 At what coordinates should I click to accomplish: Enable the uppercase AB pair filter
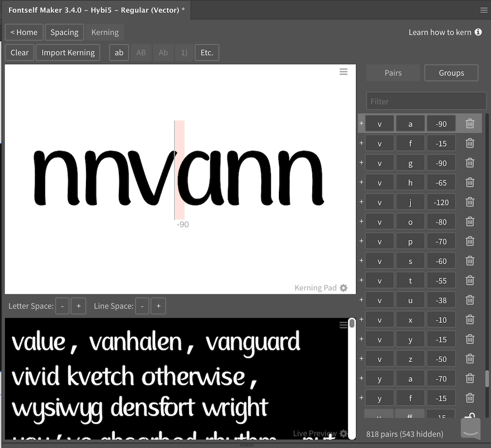[141, 53]
